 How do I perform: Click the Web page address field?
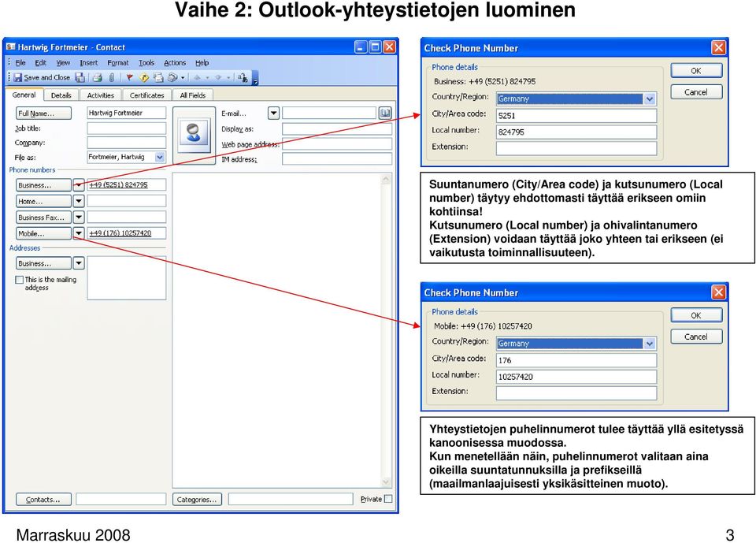click(337, 144)
